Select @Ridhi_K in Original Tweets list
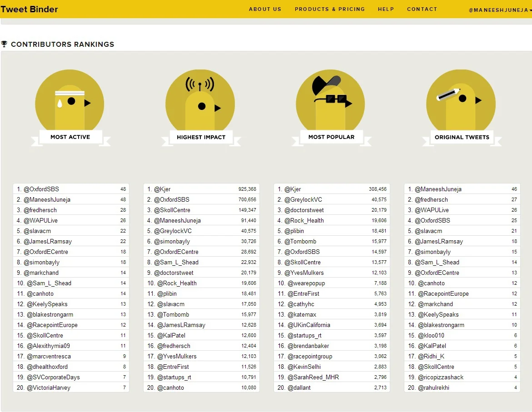The height and width of the screenshot is (412, 532). pyautogui.click(x=431, y=356)
